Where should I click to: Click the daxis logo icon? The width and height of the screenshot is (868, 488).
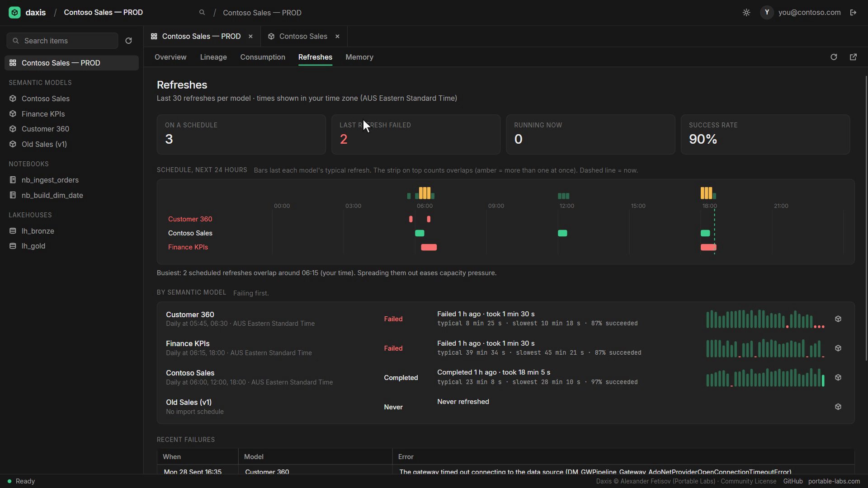pos(14,13)
